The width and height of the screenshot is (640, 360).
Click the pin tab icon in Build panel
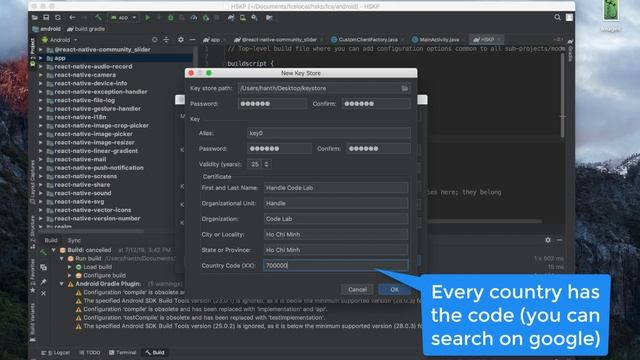tap(43, 282)
